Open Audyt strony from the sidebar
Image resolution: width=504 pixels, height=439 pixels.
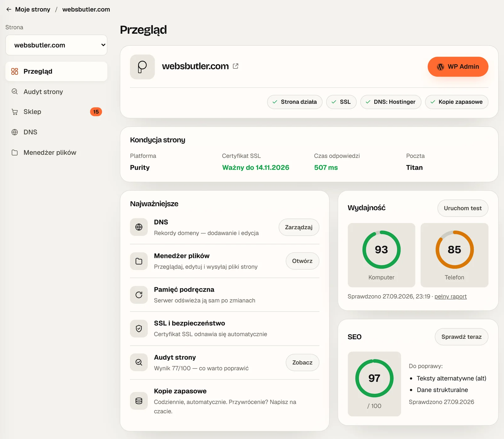56,92
